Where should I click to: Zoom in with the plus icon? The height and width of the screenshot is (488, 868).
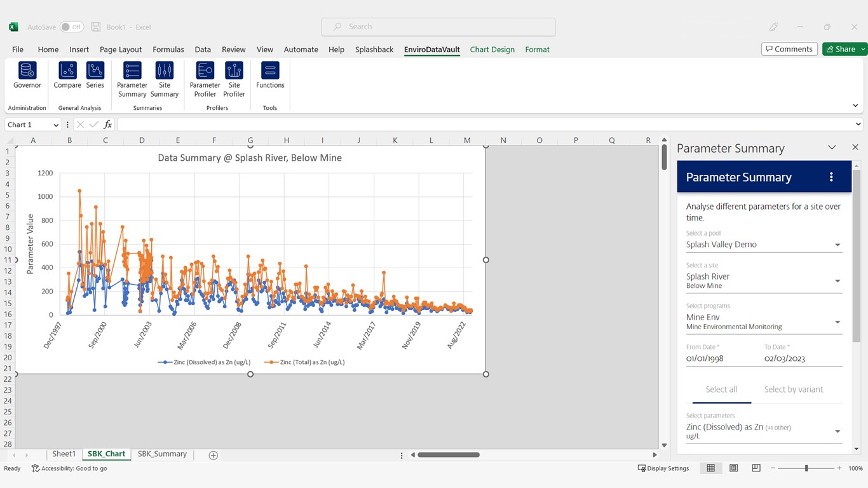[x=839, y=468]
